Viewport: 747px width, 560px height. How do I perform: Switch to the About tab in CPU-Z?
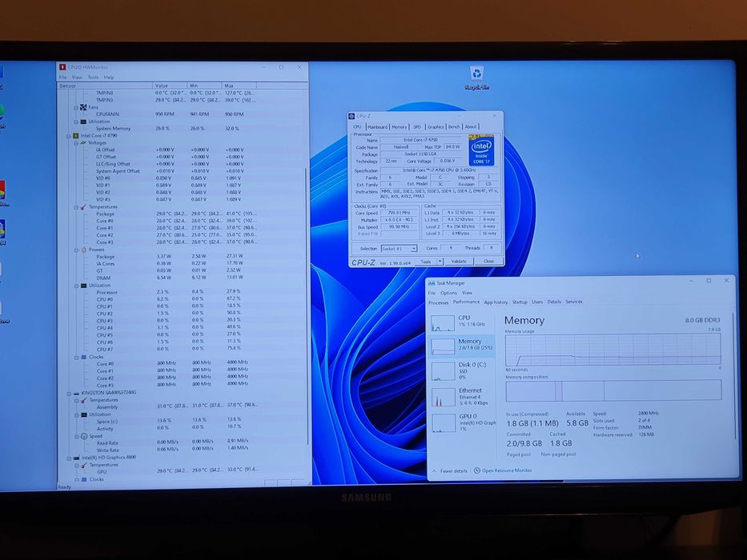[x=471, y=126]
